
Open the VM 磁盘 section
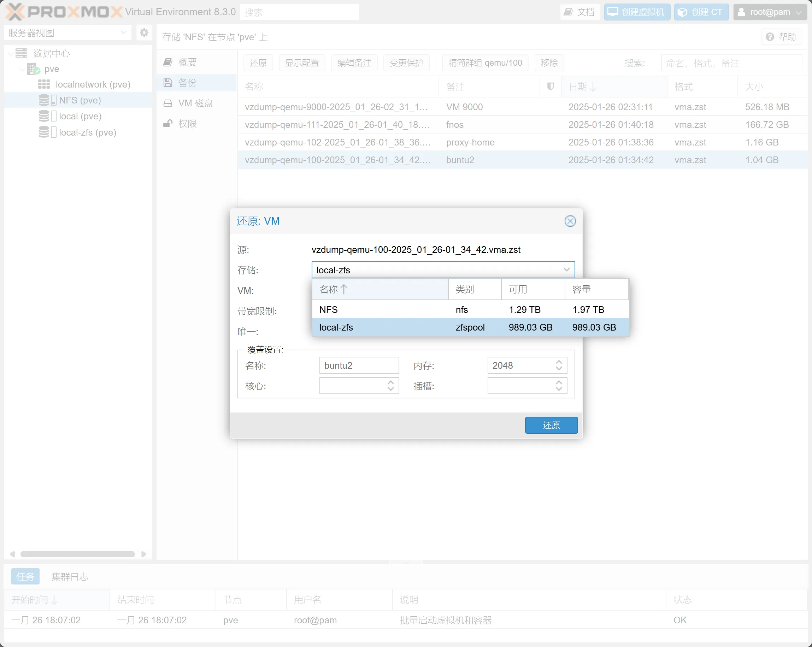[195, 103]
